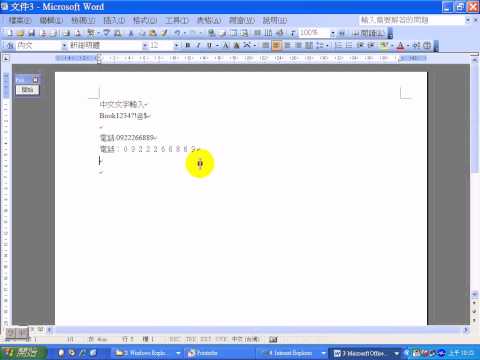Image resolution: width=480 pixels, height=360 pixels.
Task: Click the horizontal scrollbar track
Action: (x=257, y=330)
